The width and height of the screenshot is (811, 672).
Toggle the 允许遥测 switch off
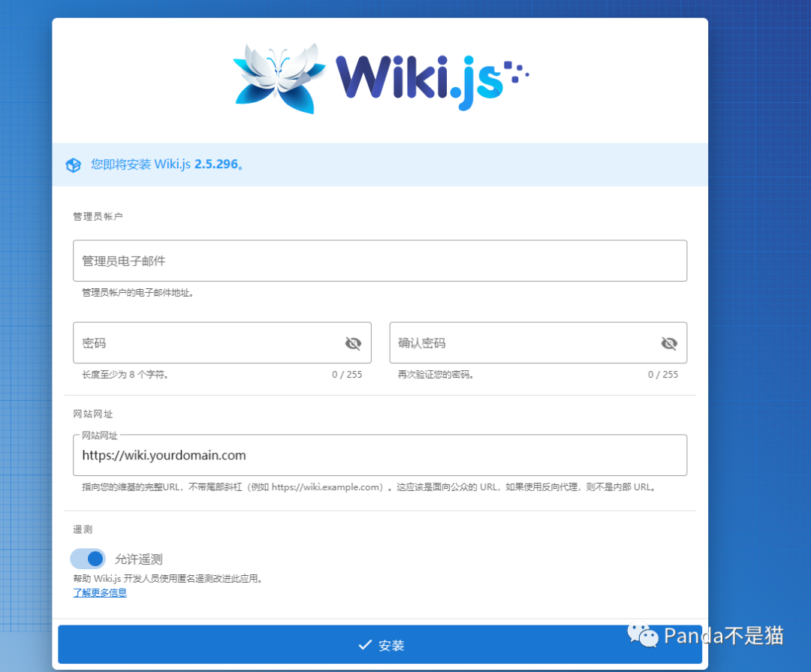tap(88, 559)
